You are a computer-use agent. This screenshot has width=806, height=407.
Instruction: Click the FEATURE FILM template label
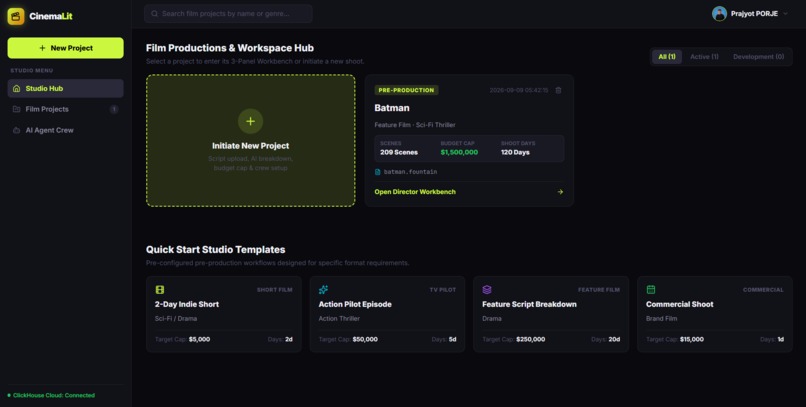coord(599,290)
